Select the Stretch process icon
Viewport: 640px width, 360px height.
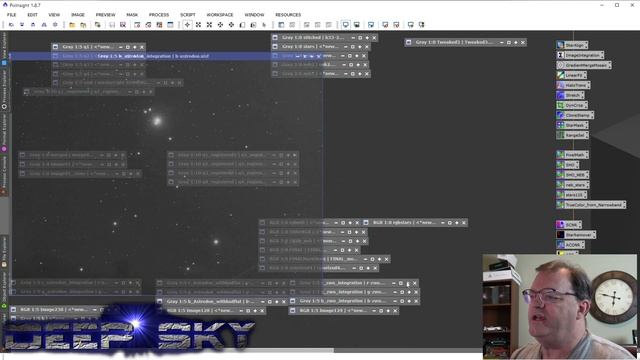pos(570,95)
